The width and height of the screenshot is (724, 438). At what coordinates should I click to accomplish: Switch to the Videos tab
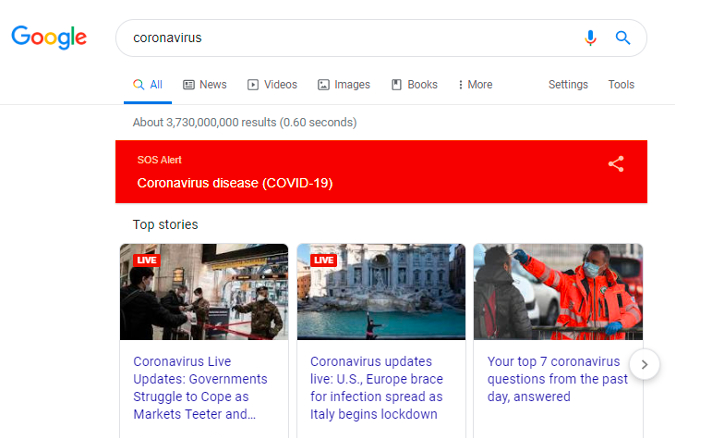272,85
